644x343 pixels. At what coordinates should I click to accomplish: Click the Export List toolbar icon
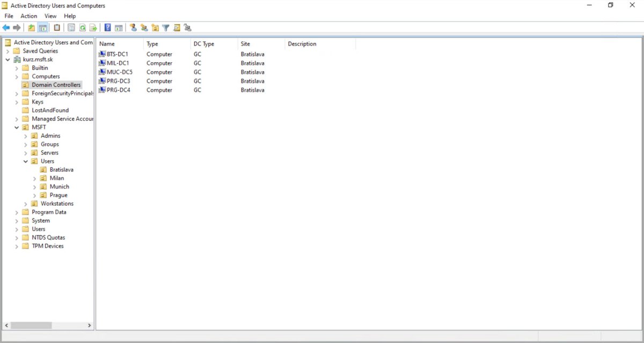(x=93, y=28)
